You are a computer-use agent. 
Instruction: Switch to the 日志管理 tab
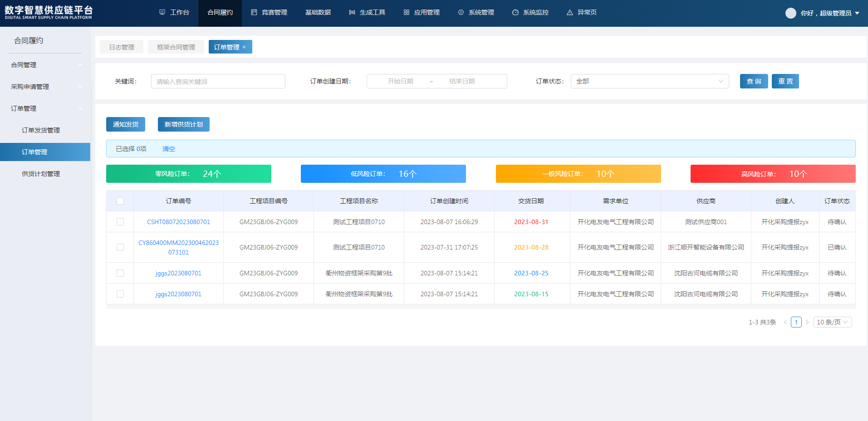(122, 47)
